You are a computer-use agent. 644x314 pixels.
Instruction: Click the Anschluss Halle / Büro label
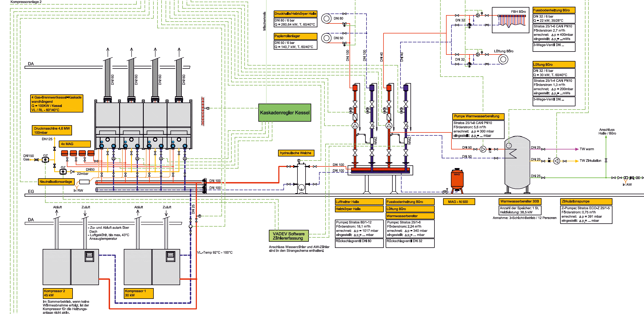click(x=607, y=131)
